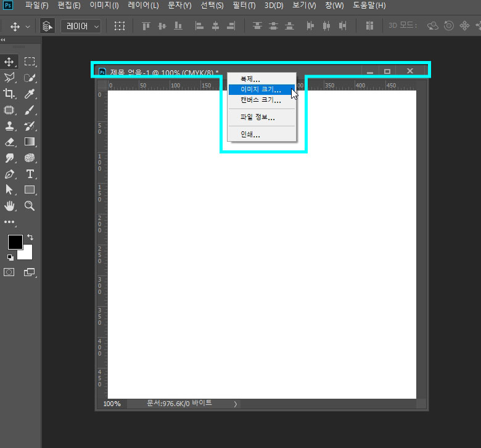Open the 도움말(H) menu

pos(369,6)
